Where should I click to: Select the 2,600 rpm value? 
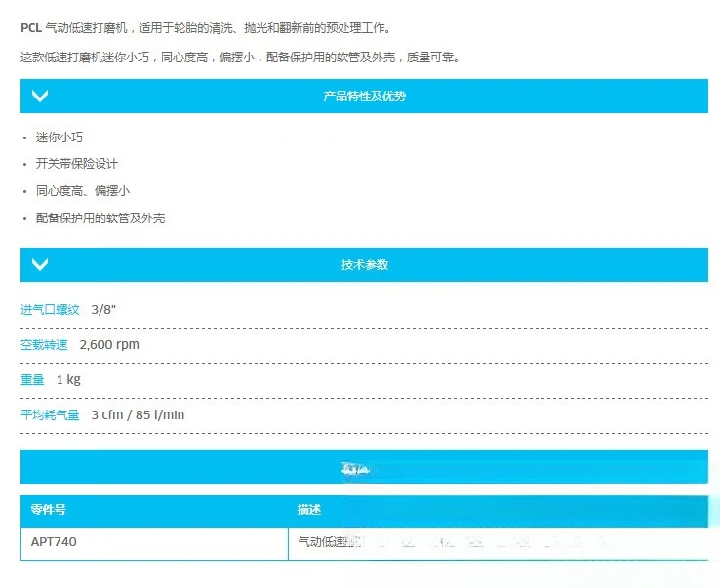[109, 345]
